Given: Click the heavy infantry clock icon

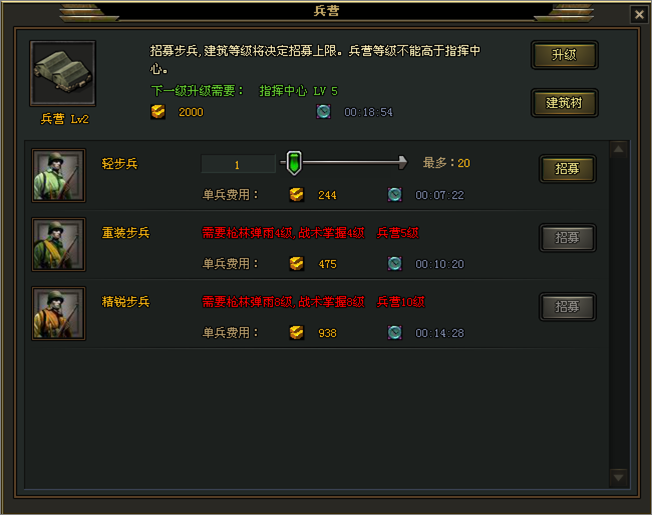Looking at the screenshot, I should click(x=395, y=263).
